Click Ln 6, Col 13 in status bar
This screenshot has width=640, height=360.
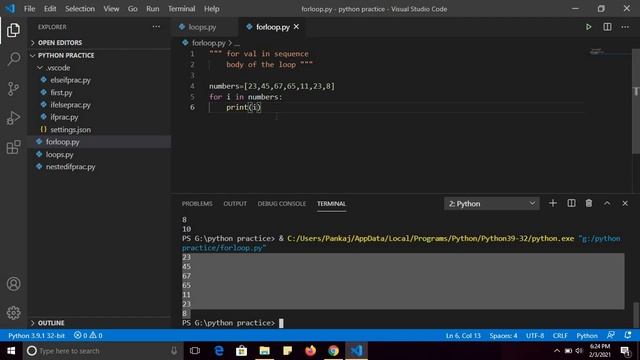tap(463, 336)
